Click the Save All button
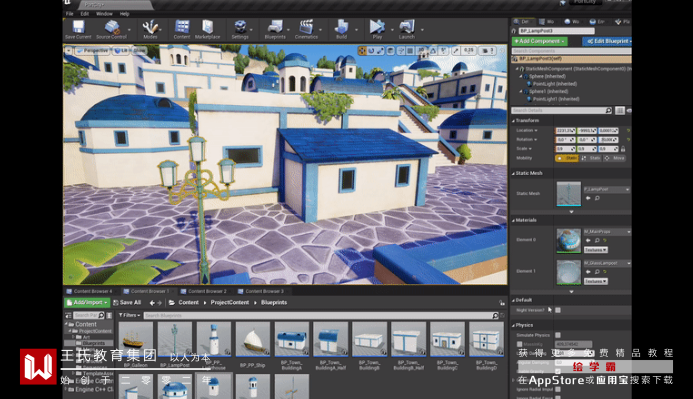 point(127,303)
